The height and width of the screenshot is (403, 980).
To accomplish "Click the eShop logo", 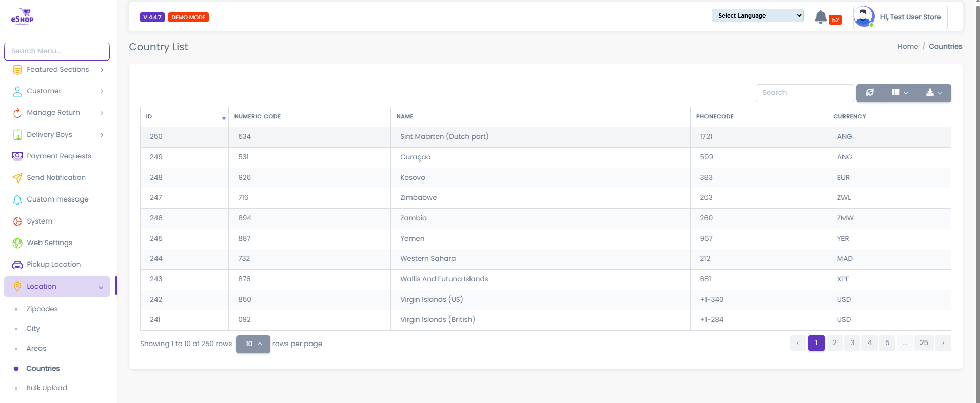I will click(23, 16).
